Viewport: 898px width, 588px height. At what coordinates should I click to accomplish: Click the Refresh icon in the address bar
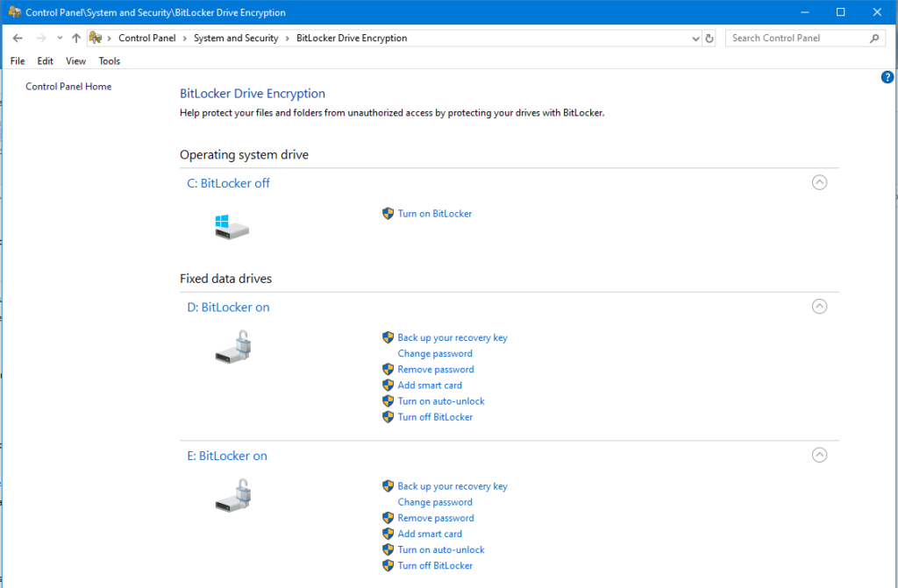[709, 38]
